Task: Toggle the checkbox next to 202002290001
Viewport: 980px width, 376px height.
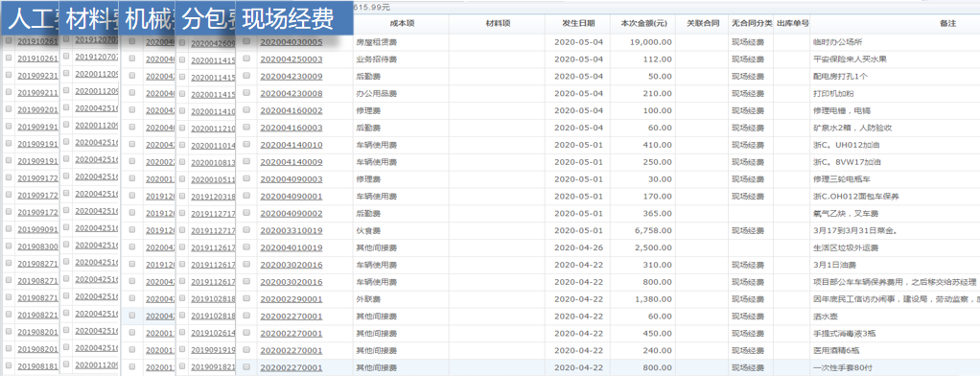Action: coord(246,299)
